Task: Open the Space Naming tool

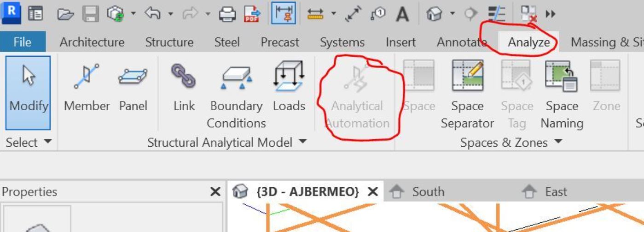Action: 562,96
